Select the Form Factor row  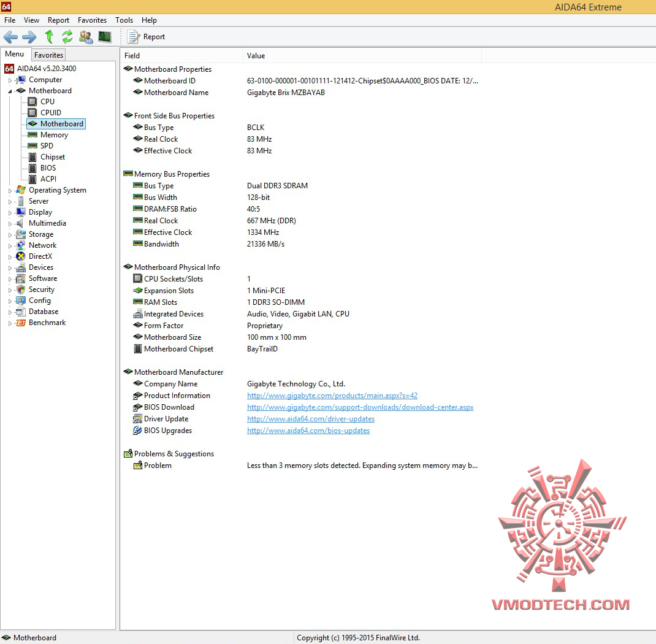pos(301,326)
